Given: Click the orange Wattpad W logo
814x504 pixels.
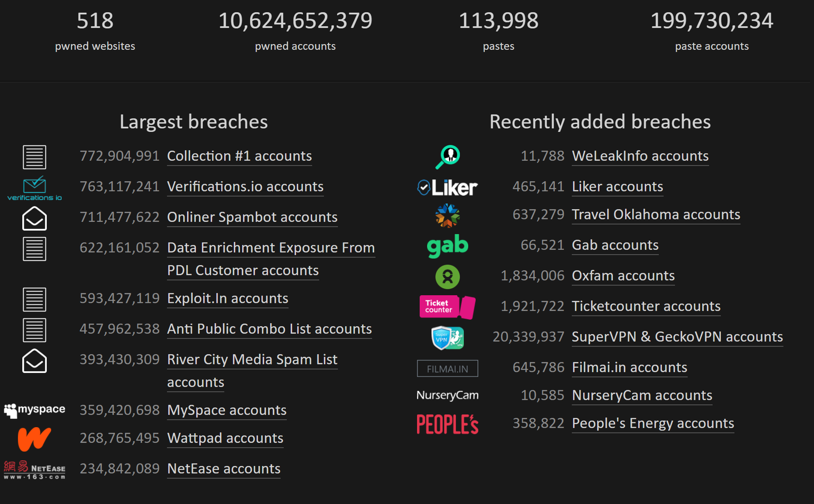Looking at the screenshot, I should click(x=35, y=439).
